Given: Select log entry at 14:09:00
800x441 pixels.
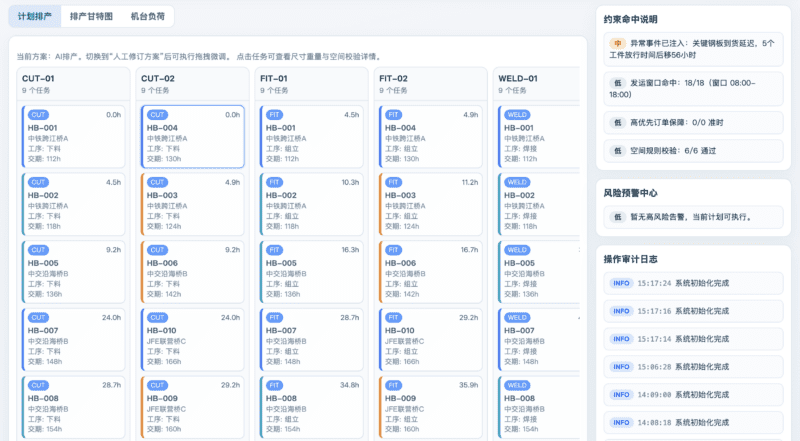Looking at the screenshot, I should pyautogui.click(x=693, y=395).
